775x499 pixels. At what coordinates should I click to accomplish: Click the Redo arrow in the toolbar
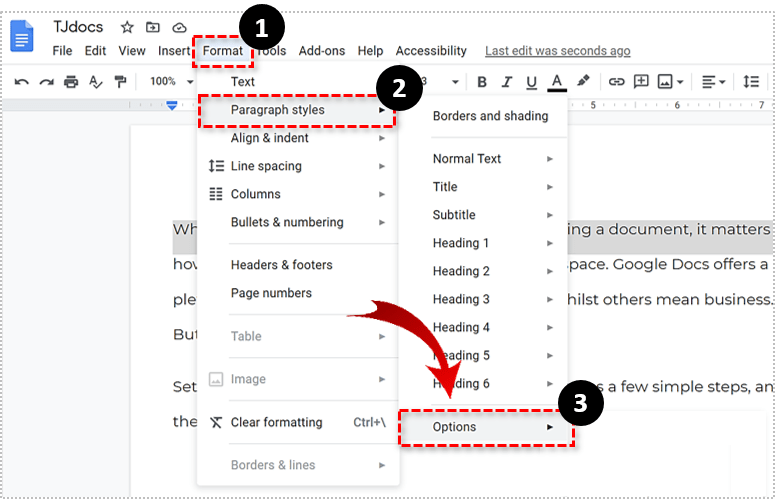pyautogui.click(x=46, y=82)
